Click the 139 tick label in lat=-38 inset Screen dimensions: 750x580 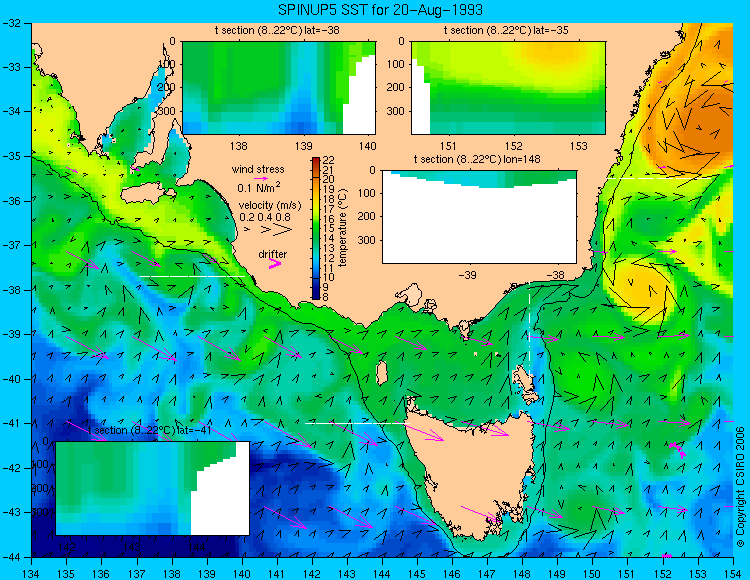(x=303, y=146)
